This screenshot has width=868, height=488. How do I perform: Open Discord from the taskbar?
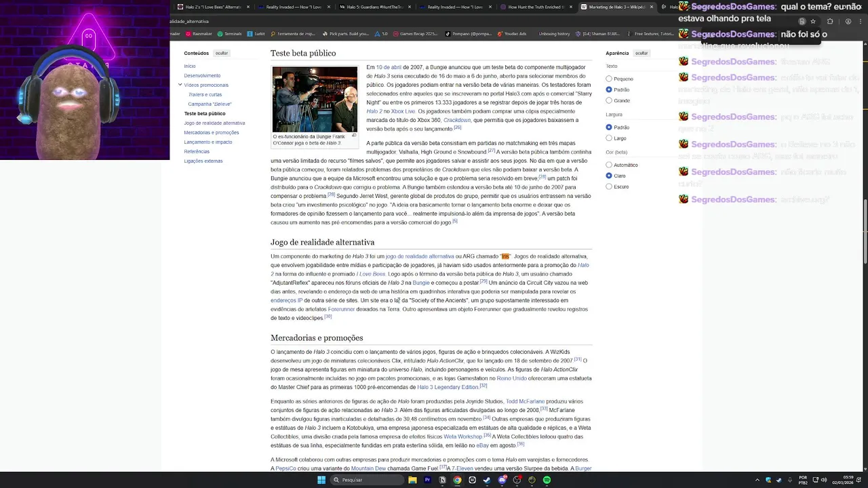pos(502,480)
